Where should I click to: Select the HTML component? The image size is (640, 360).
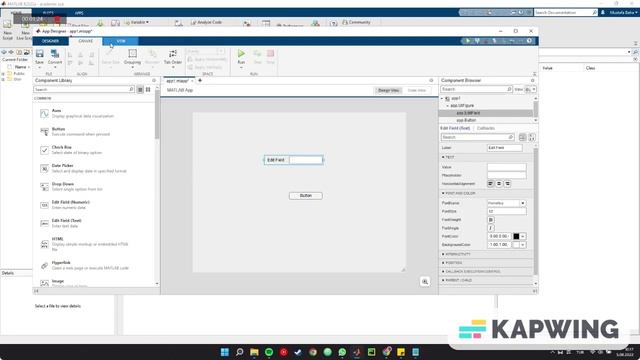click(84, 244)
